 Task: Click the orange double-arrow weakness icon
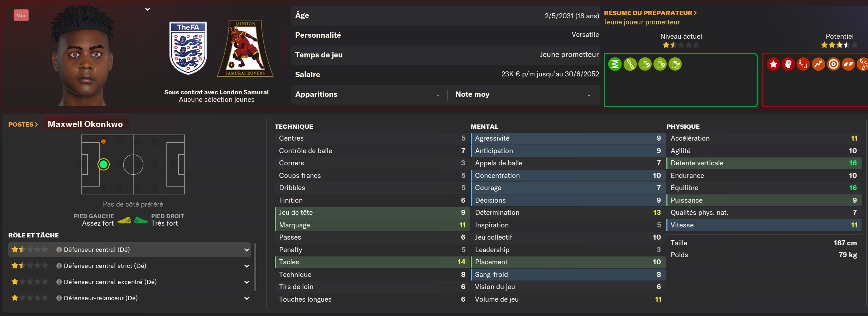pos(848,64)
